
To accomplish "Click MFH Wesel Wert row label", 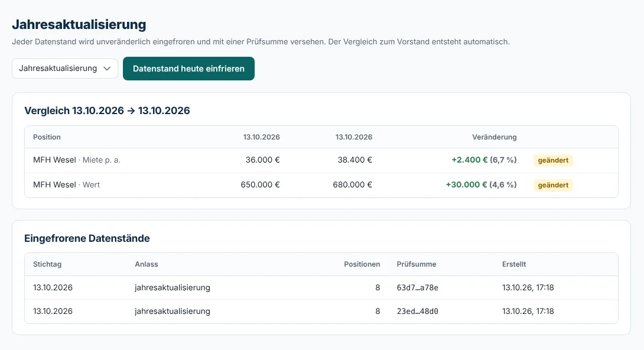I will point(67,185).
